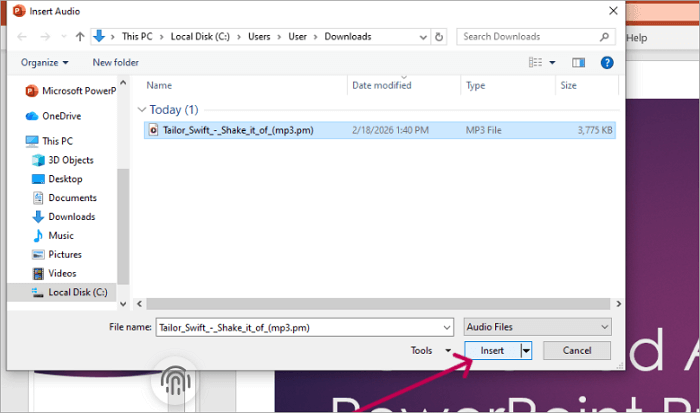Screen dimensions: 700x413
Task: Open the Audio Files type dropdown
Action: pyautogui.click(x=538, y=327)
